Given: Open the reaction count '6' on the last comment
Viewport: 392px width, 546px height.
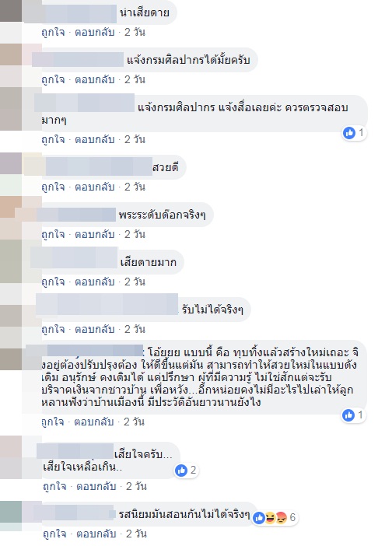Looking at the screenshot, I should 292,518.
